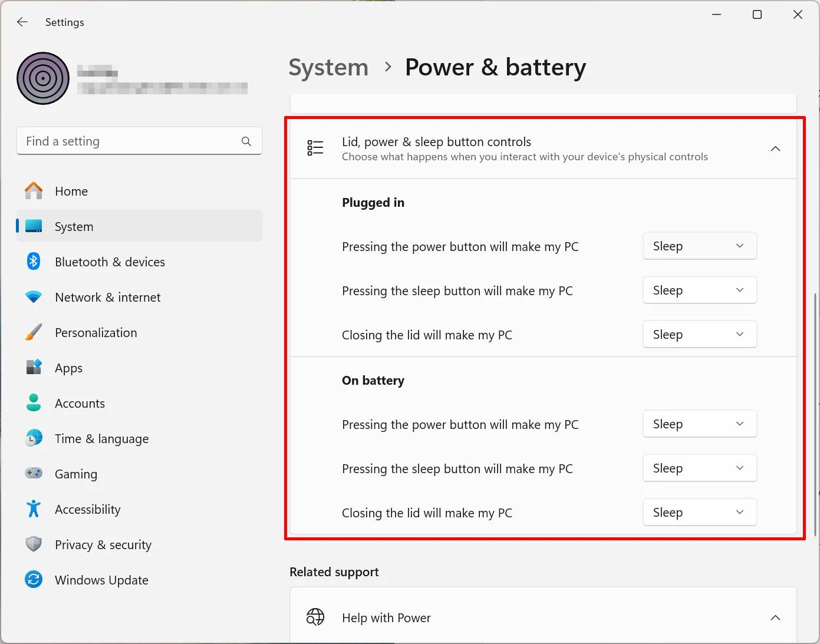Screen dimensions: 820x644
Task: Open Network & internet settings
Action: [107, 297]
